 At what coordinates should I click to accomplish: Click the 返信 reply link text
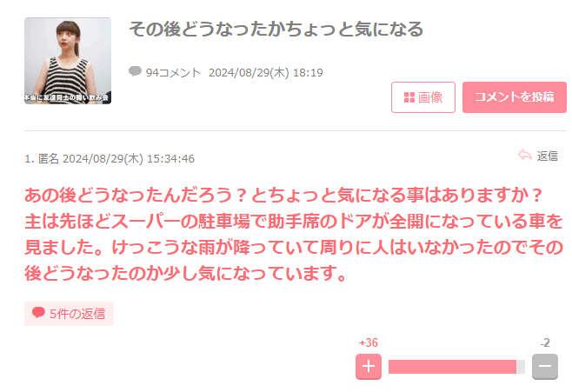coord(547,156)
